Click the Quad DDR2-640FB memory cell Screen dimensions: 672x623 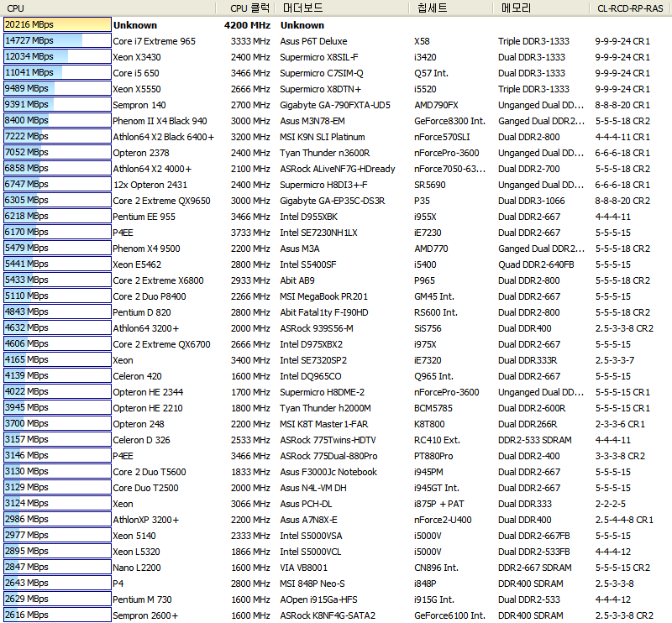(x=536, y=264)
